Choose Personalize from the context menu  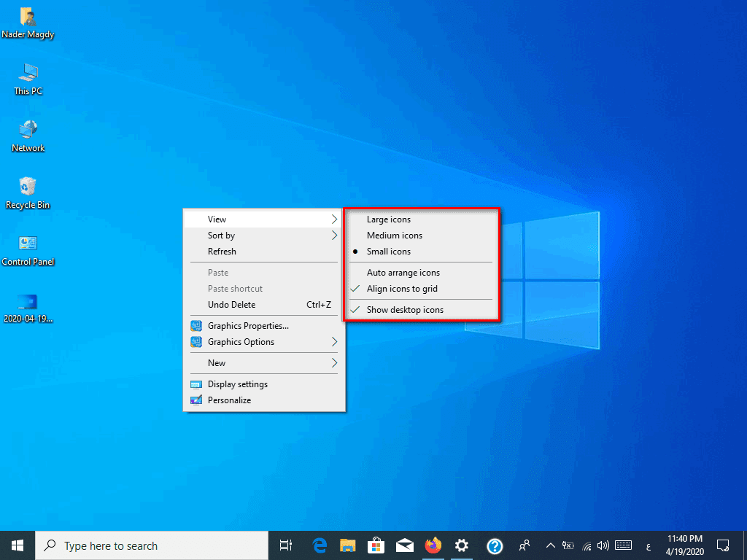coord(264,400)
